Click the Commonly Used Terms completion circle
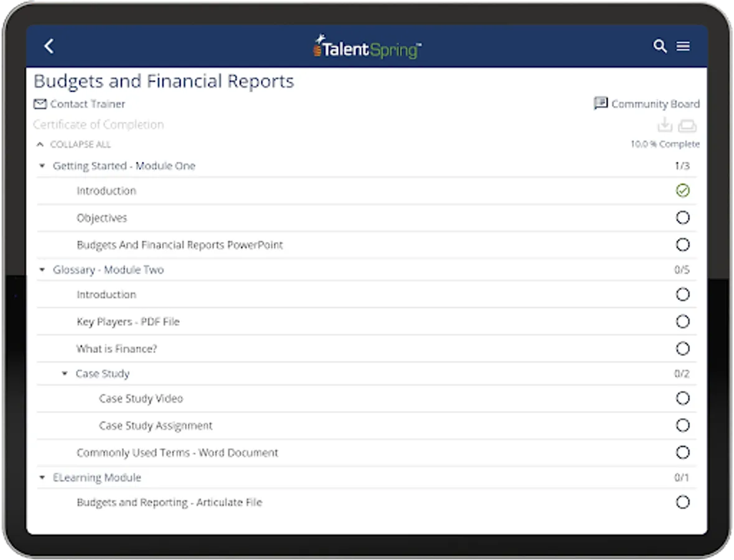The height and width of the screenshot is (560, 734). coord(682,452)
